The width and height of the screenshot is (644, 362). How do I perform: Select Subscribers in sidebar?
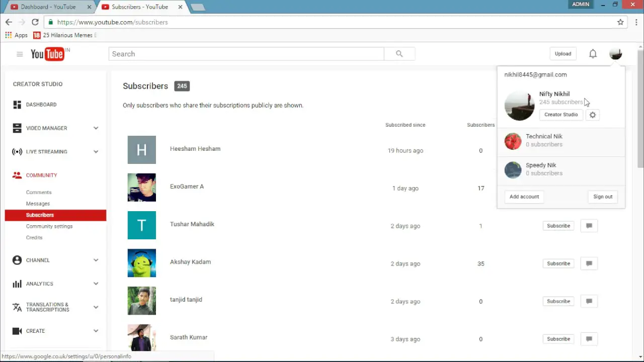coord(55,215)
